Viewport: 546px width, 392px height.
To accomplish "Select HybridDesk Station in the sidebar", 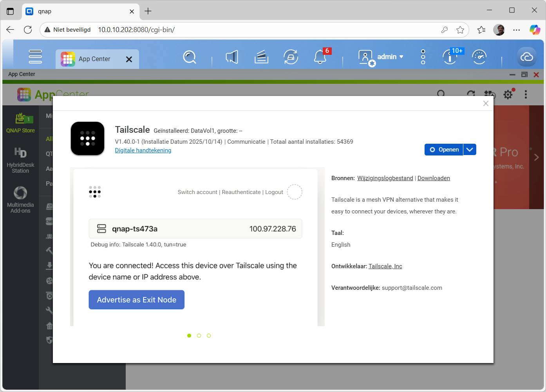I will [20, 160].
